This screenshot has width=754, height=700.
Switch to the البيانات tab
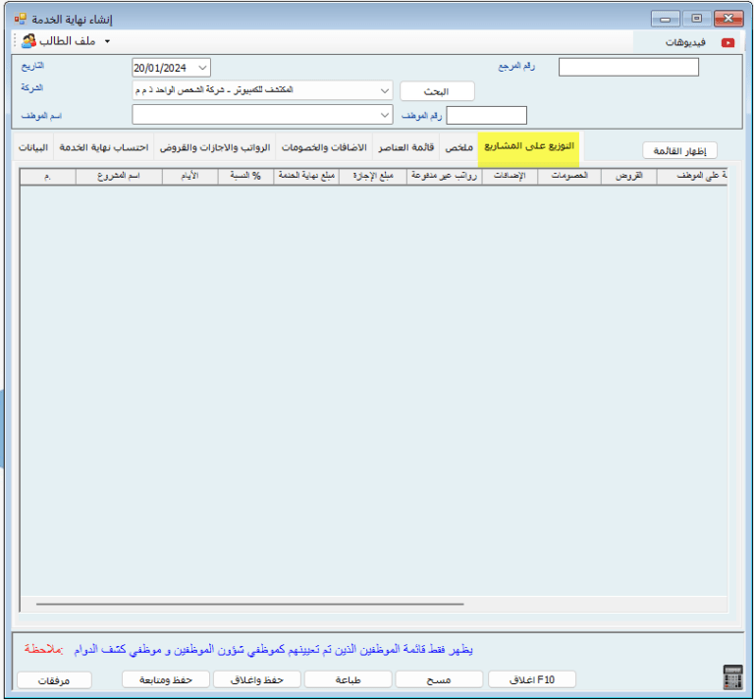coord(34,147)
